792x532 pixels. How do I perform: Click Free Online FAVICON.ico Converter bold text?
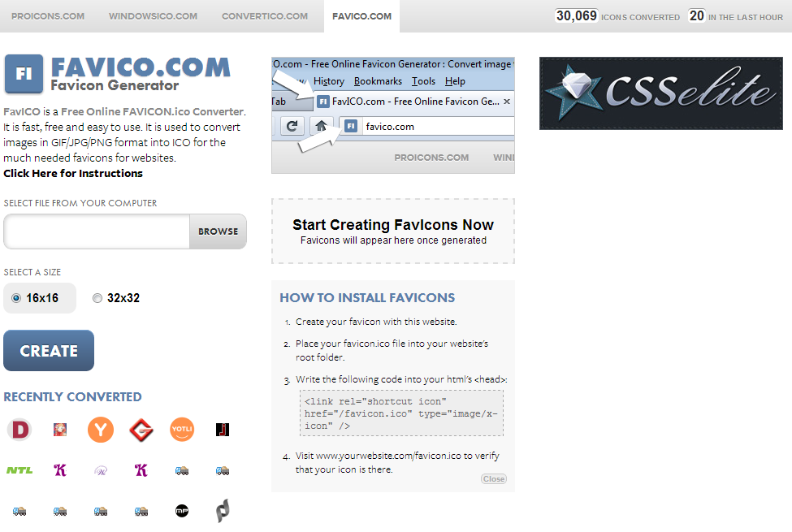pyautogui.click(x=153, y=111)
